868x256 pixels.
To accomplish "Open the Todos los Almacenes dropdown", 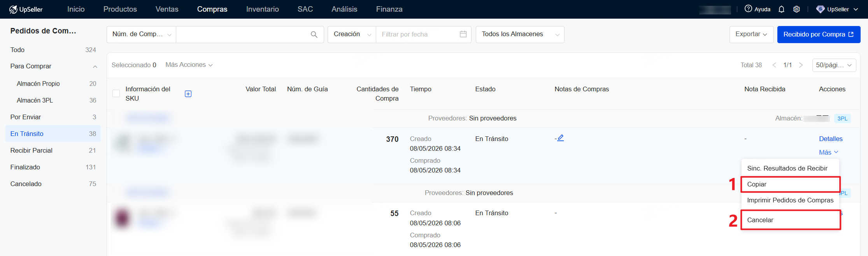I will click(x=520, y=35).
